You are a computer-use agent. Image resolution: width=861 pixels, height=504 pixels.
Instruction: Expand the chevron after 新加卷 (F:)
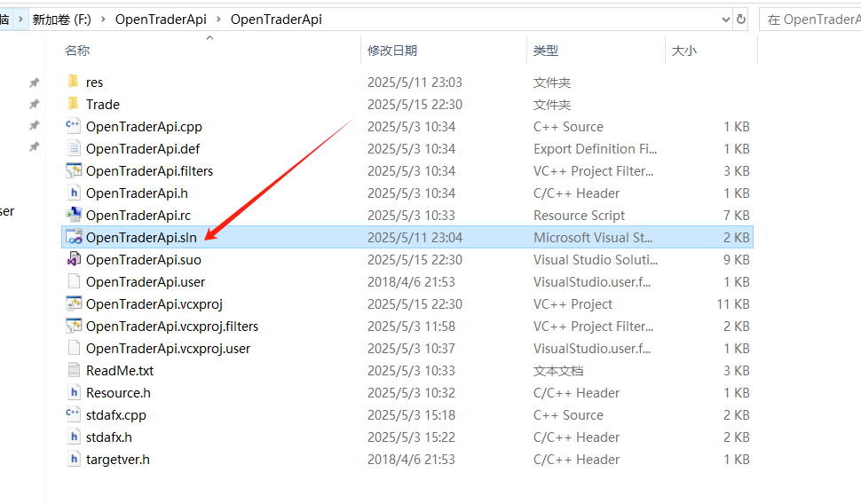pos(103,20)
